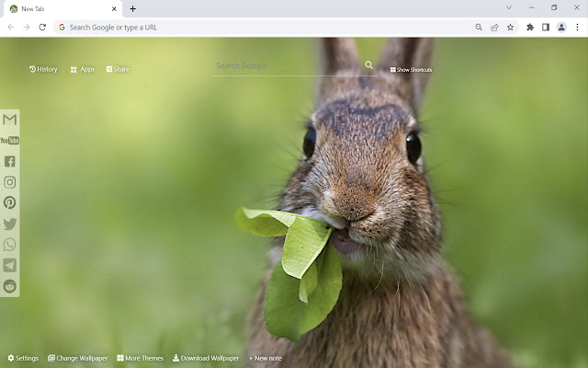Go forward to next page
Viewport: 588px width, 368px height.
point(27,27)
